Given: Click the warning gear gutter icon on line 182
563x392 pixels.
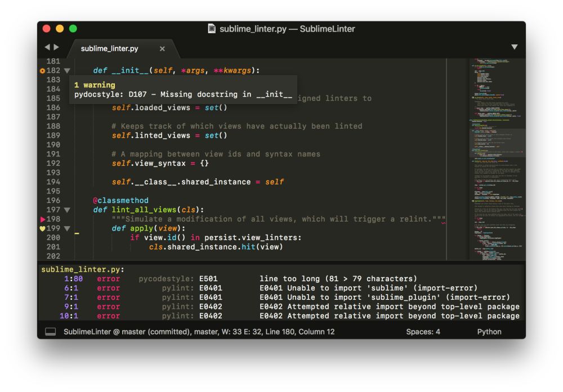Looking at the screenshot, I should (42, 71).
